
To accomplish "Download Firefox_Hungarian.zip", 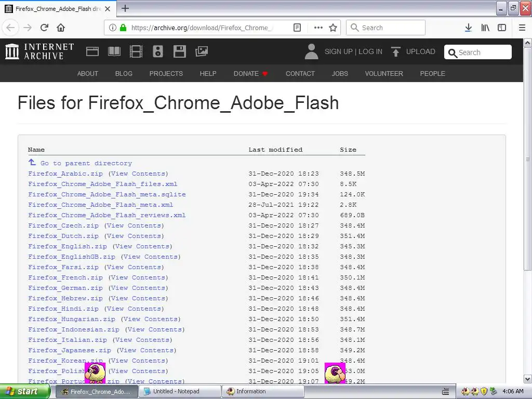I will point(72,320).
